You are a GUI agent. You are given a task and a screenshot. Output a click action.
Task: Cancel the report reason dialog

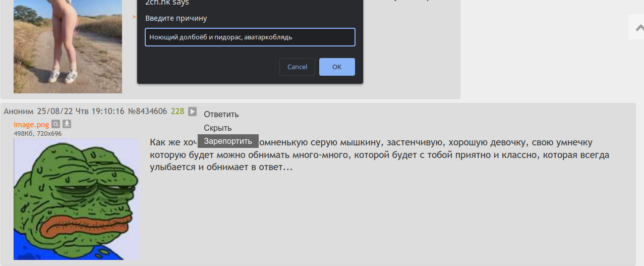[297, 67]
